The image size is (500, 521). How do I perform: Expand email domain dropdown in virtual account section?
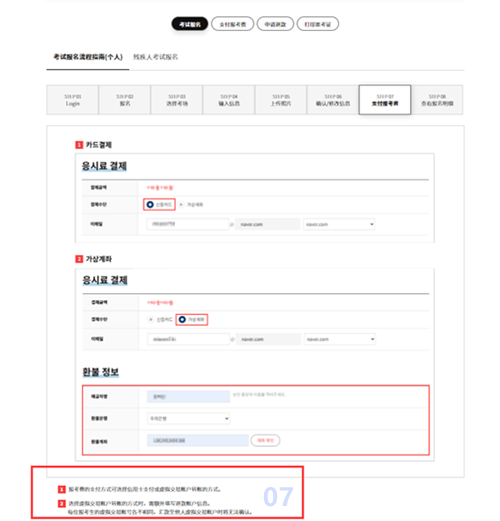(340, 339)
